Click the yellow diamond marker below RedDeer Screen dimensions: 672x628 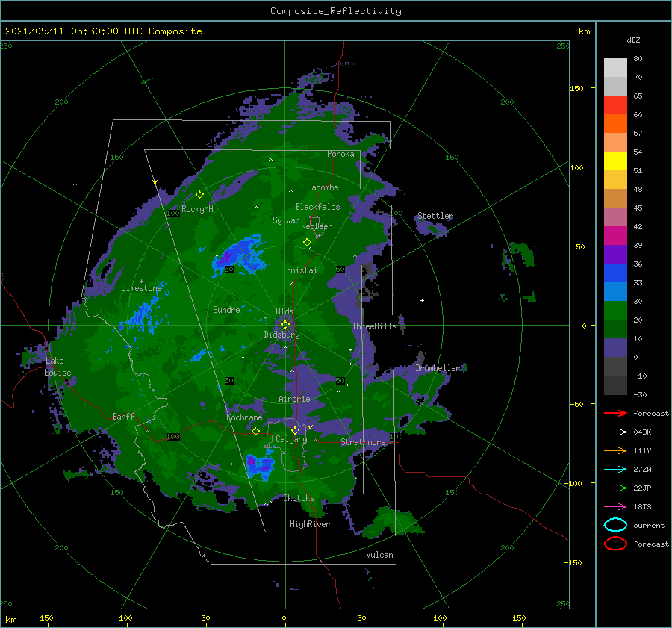pos(307,243)
